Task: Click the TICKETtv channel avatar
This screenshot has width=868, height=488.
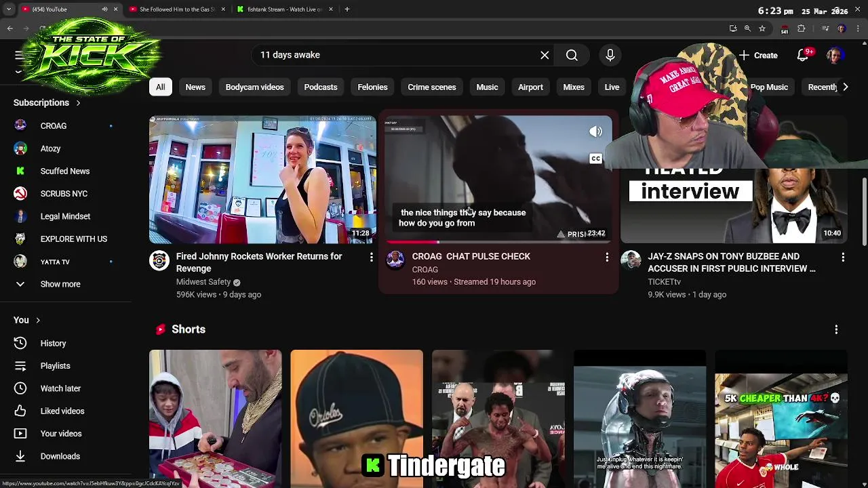Action: pos(631,261)
